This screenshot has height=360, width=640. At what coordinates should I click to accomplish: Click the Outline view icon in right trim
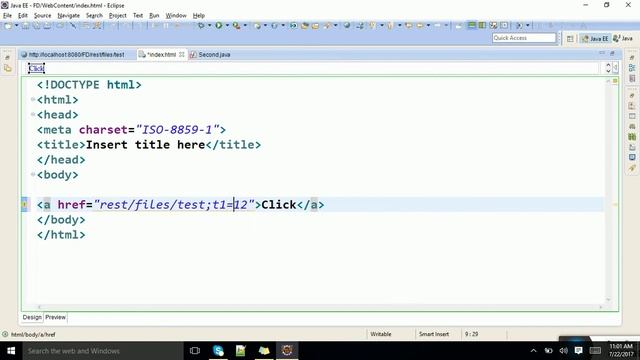[x=632, y=68]
